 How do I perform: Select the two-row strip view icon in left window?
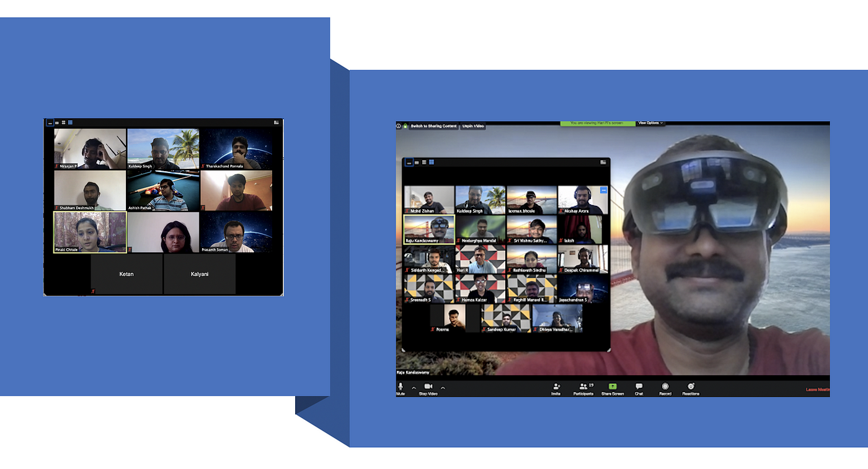(x=63, y=123)
